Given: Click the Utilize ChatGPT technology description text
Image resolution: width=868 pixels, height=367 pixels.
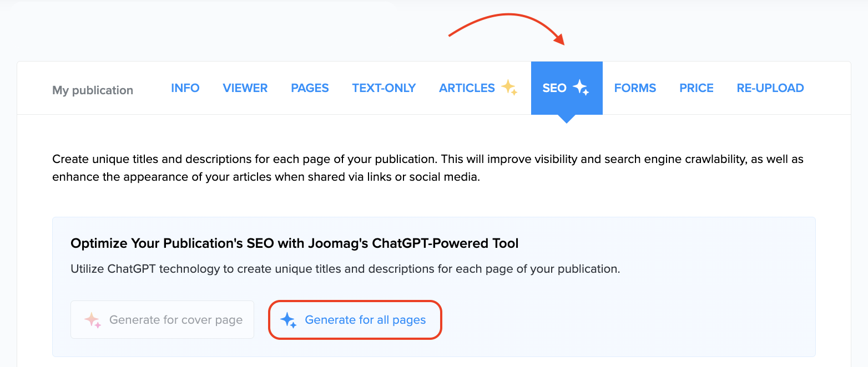Looking at the screenshot, I should pyautogui.click(x=345, y=269).
